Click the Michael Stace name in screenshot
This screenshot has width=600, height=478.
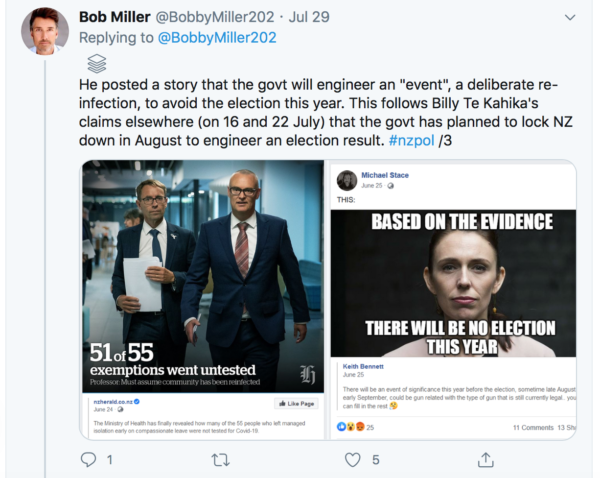pyautogui.click(x=384, y=175)
